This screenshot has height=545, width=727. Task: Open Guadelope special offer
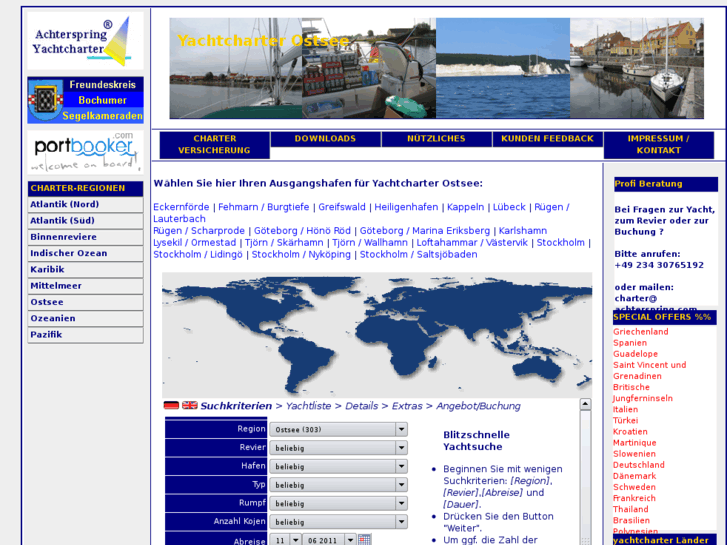coord(635,354)
